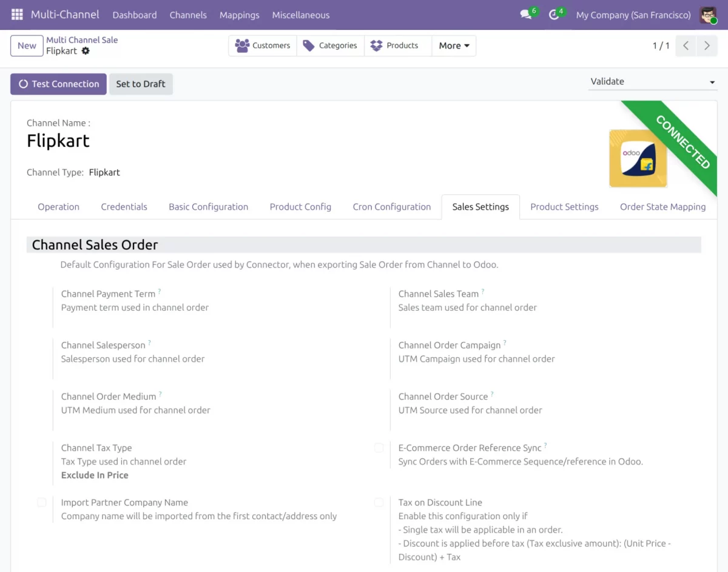Expand the More dropdown button
Viewport: 728px width, 572px height.
pos(454,45)
